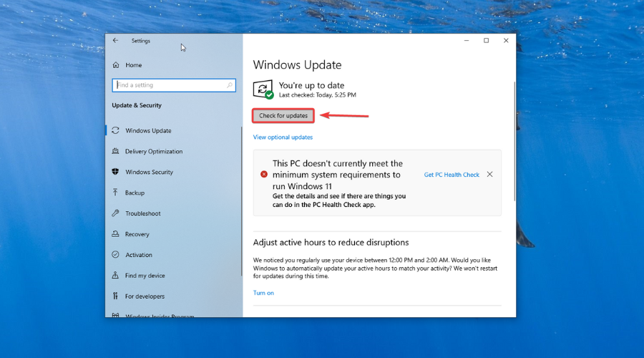Click the search magnifier icon
The image size is (644, 358).
230,85
